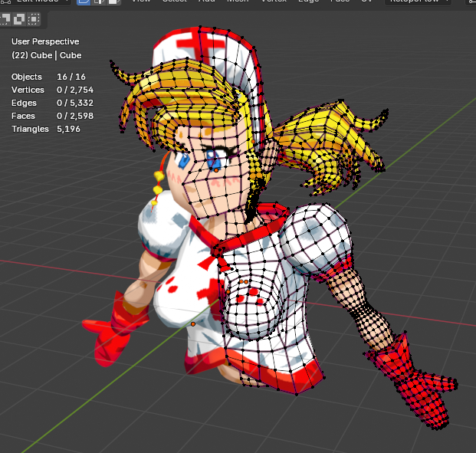Click the Vertices '0 / 2,754' statistic
Image resolution: width=476 pixels, height=453 pixels.
pos(75,90)
